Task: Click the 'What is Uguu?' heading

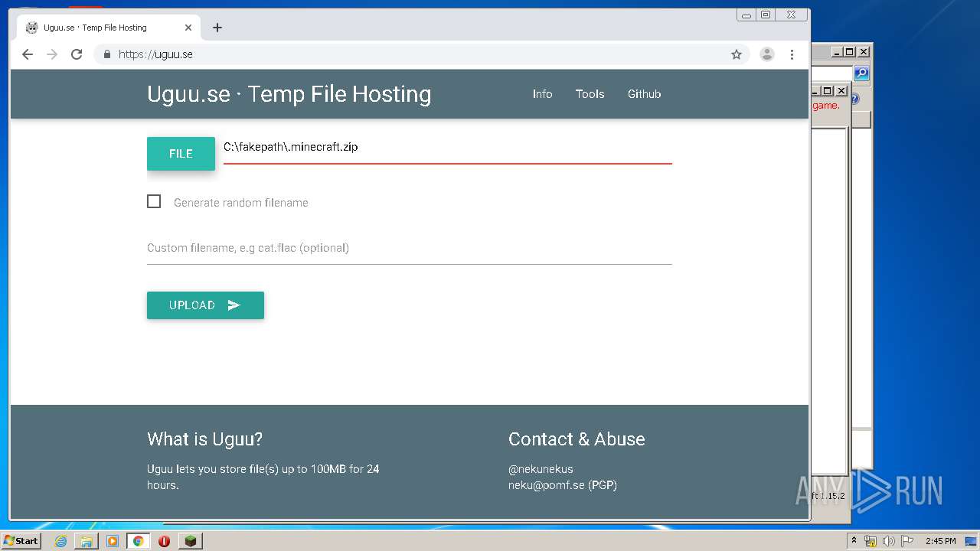Action: point(205,439)
